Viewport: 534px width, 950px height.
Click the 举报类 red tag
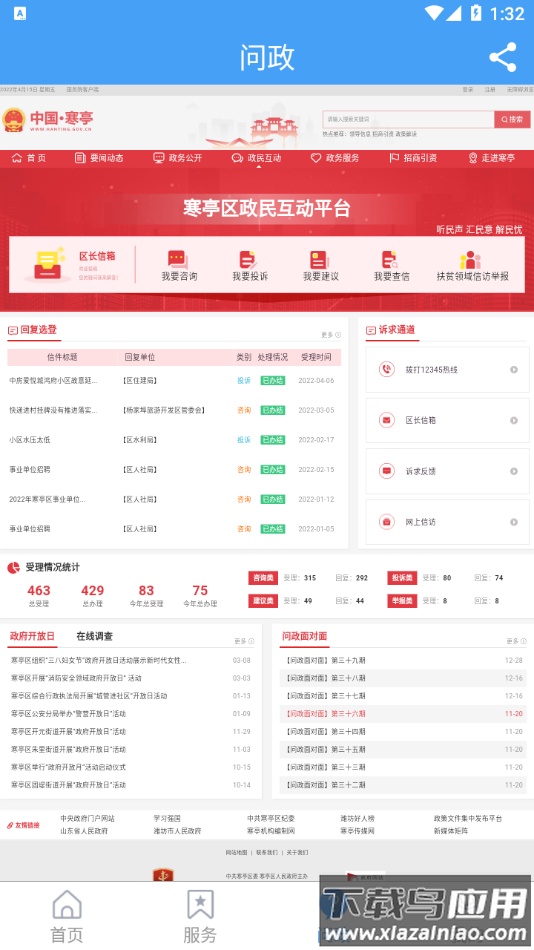click(402, 601)
